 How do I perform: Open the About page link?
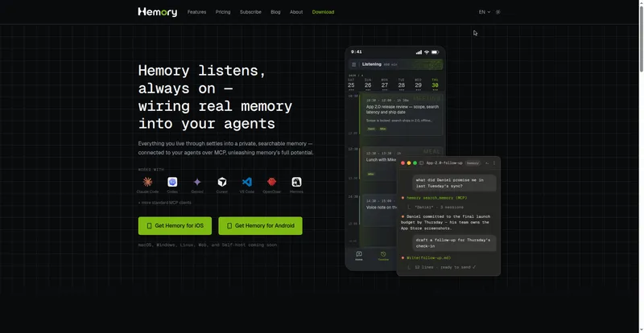[296, 12]
